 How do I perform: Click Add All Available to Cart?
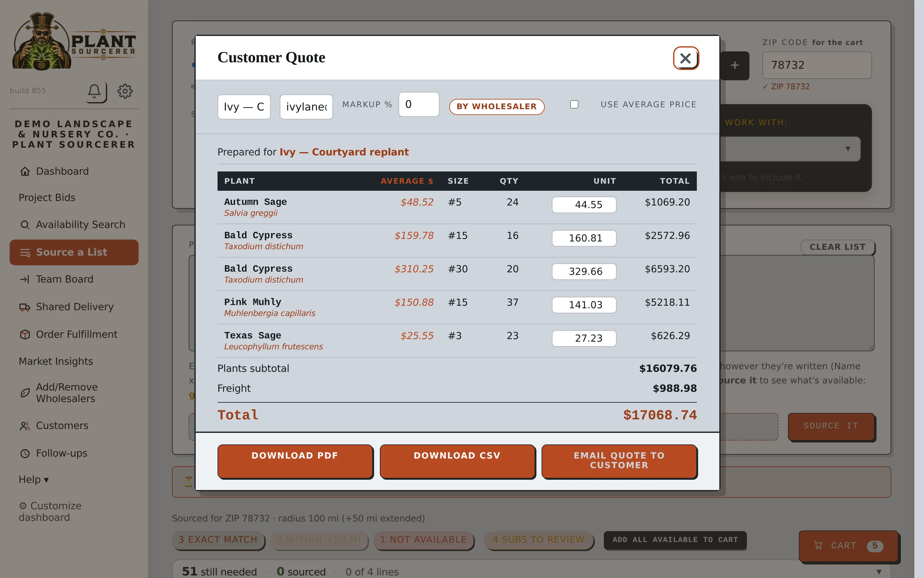(x=675, y=540)
